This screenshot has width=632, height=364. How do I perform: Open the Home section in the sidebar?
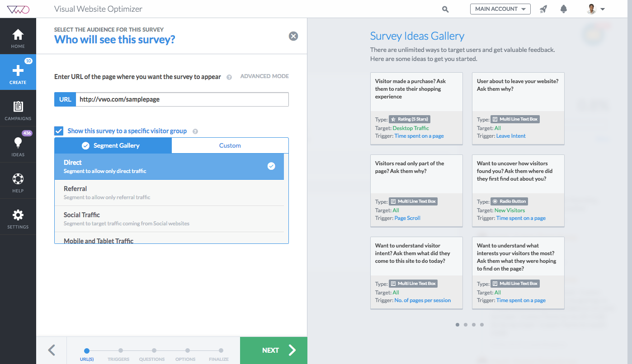[x=18, y=38]
